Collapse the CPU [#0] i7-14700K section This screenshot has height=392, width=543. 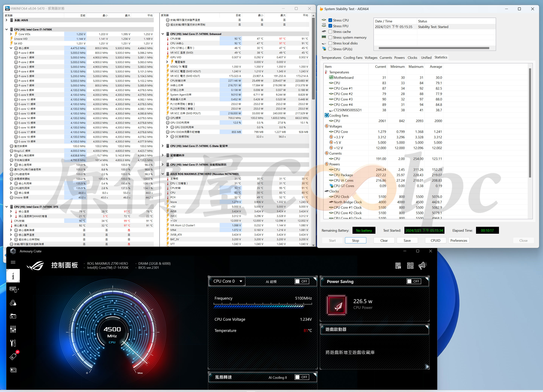click(7, 29)
